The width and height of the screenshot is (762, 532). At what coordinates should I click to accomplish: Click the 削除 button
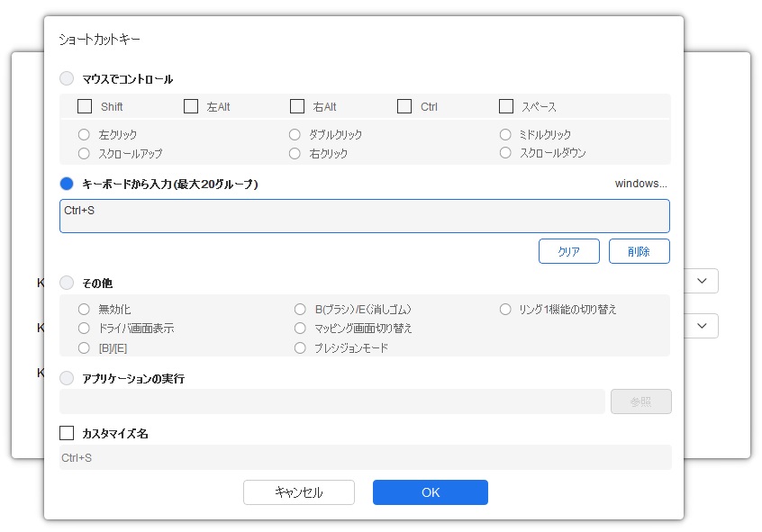click(x=639, y=251)
